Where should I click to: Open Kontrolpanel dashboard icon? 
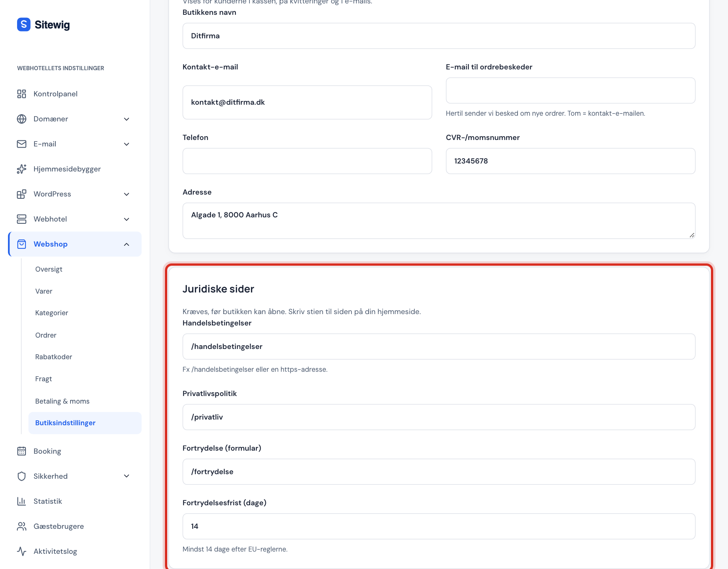pyautogui.click(x=22, y=94)
